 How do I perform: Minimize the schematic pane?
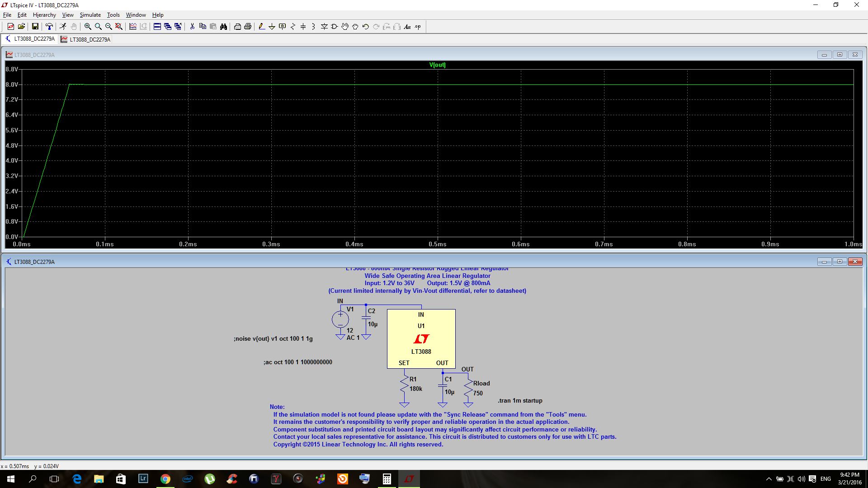824,262
